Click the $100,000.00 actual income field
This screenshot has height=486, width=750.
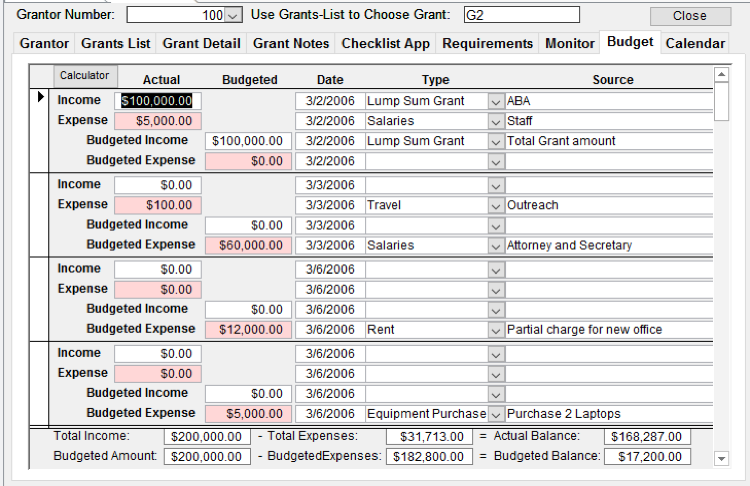coord(158,101)
